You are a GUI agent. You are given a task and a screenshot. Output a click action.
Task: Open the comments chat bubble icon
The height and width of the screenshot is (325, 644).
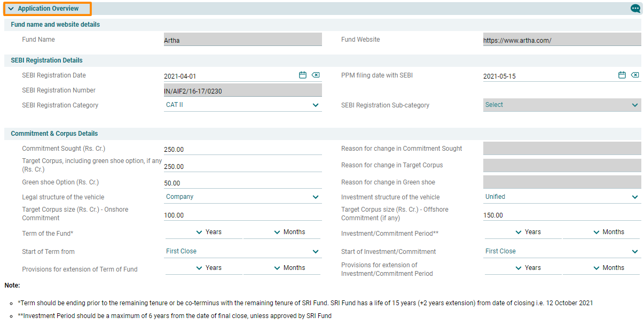click(x=635, y=9)
